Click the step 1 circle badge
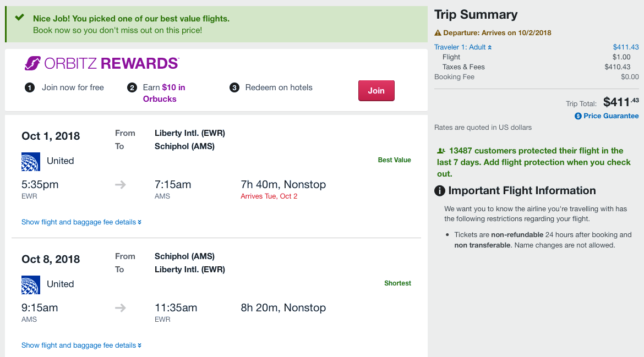Image resolution: width=644 pixels, height=357 pixels. (x=30, y=87)
